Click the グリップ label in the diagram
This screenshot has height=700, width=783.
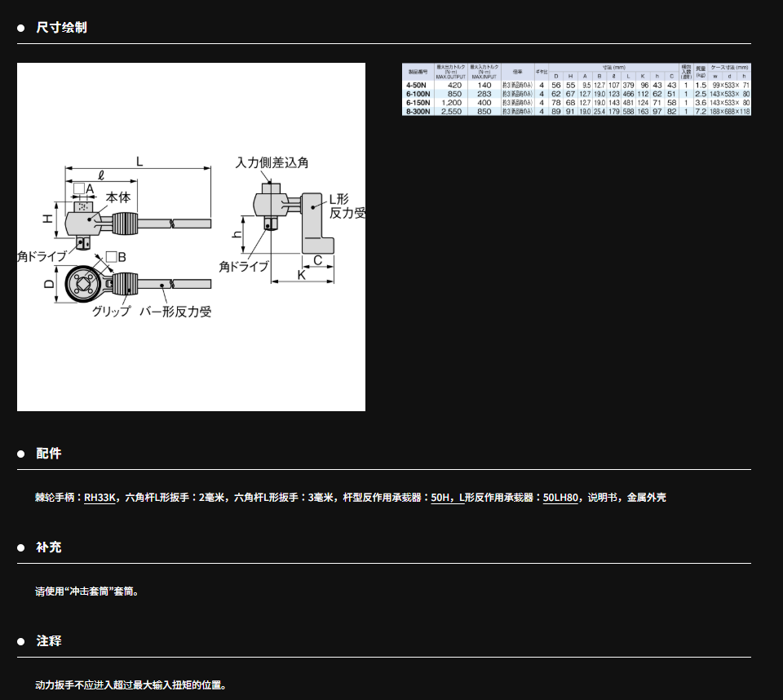(111, 312)
